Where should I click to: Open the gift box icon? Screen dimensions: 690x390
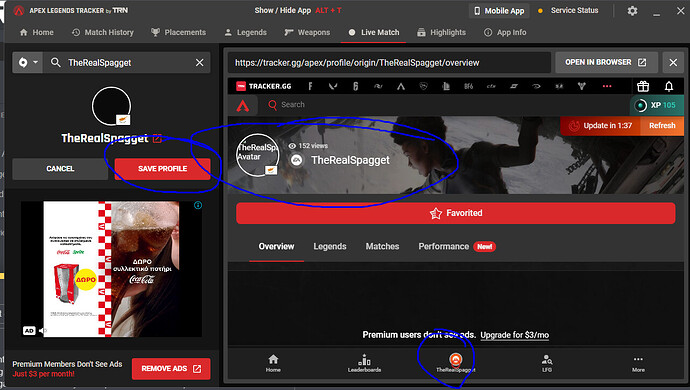coord(643,86)
